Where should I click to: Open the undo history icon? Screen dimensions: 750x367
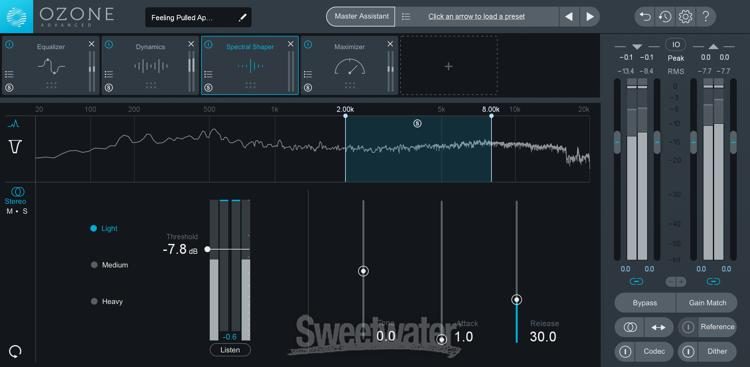tap(665, 17)
